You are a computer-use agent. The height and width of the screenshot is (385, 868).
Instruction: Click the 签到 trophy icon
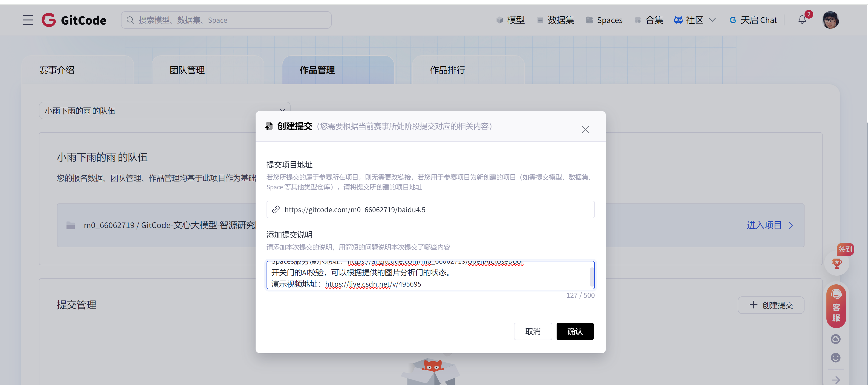pyautogui.click(x=836, y=263)
